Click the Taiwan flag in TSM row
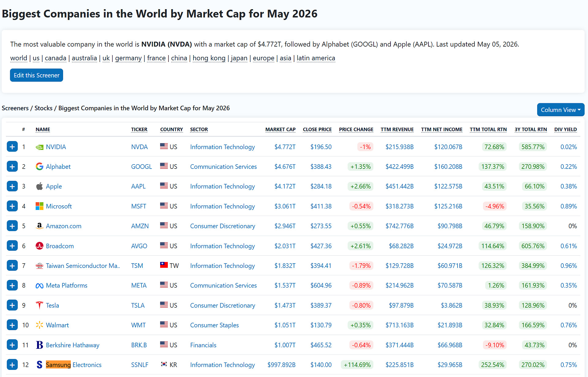The image size is (588, 377). pos(164,265)
